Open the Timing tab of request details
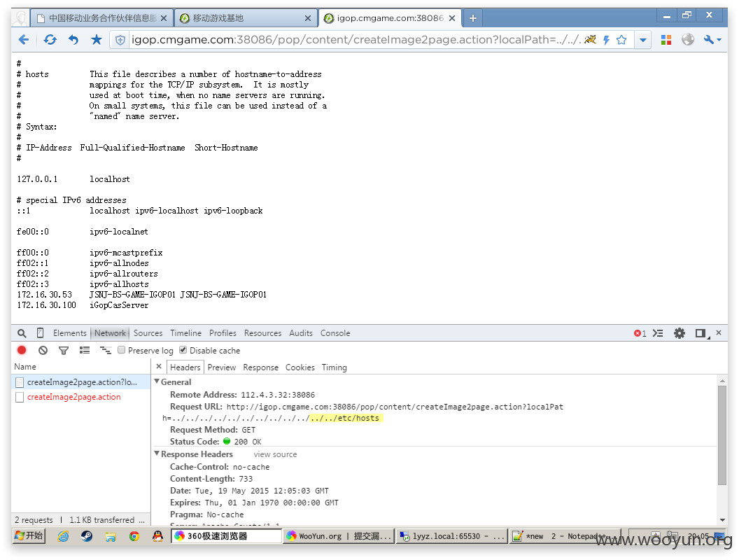This screenshot has width=739, height=560. click(334, 367)
